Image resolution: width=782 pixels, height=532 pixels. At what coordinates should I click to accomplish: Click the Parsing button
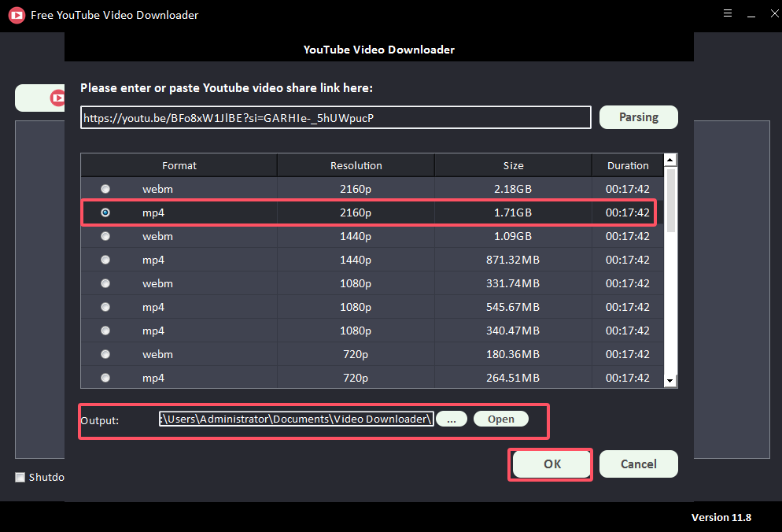638,116
